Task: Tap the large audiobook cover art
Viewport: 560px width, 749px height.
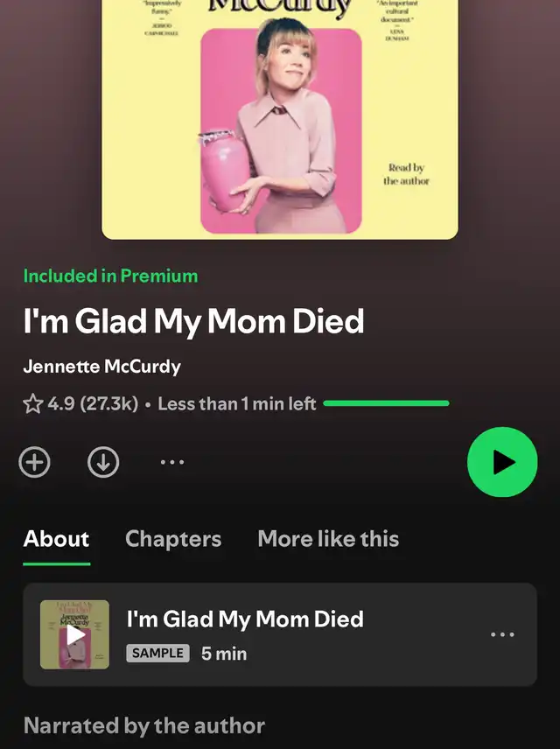Action: [280, 119]
